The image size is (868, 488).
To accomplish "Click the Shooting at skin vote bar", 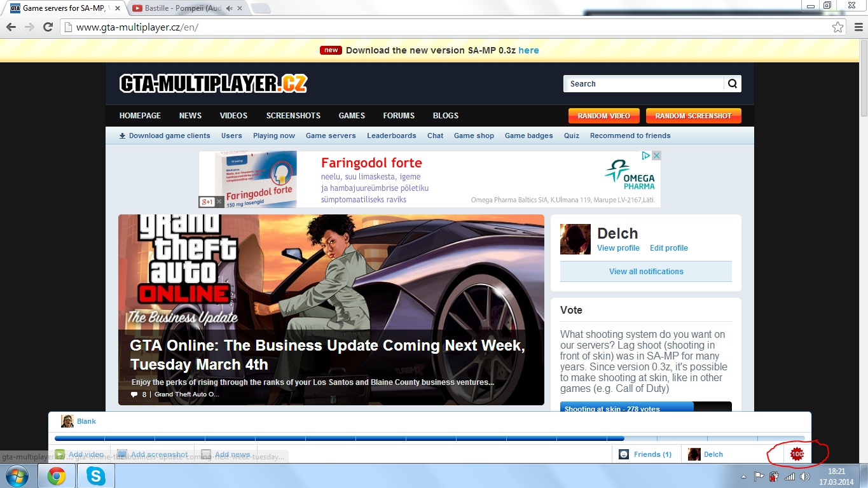I will (646, 407).
